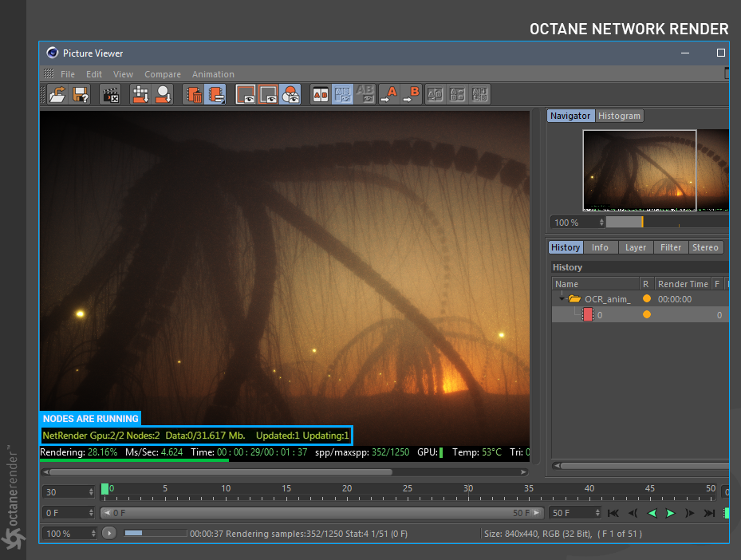Click the Save As disk icon
This screenshot has width=741, height=560.
tap(81, 95)
